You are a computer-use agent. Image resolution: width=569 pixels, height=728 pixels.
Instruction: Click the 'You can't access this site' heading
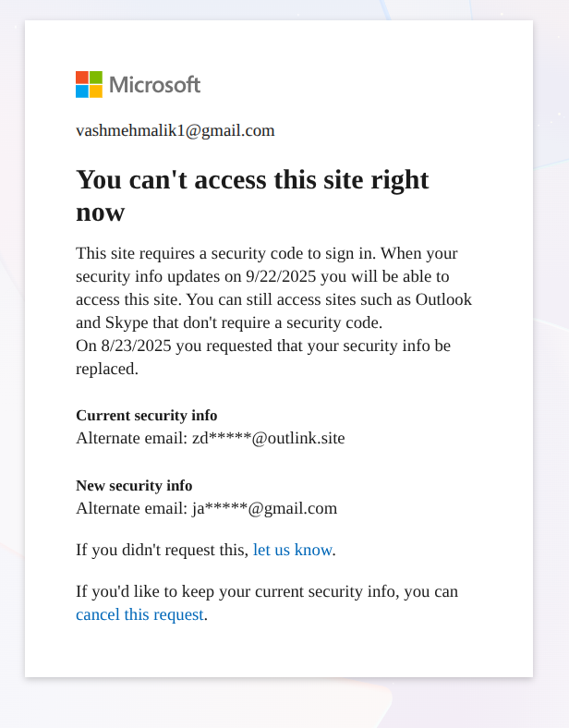click(x=252, y=196)
